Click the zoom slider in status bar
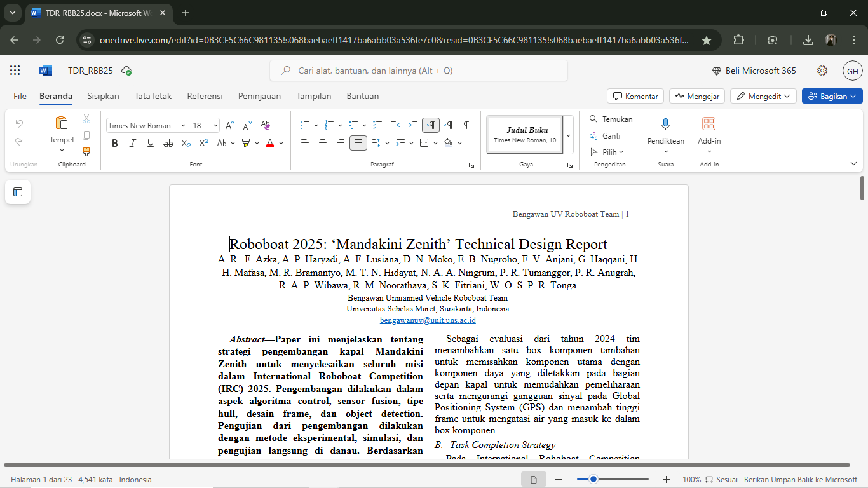The height and width of the screenshot is (488, 868). point(593,480)
